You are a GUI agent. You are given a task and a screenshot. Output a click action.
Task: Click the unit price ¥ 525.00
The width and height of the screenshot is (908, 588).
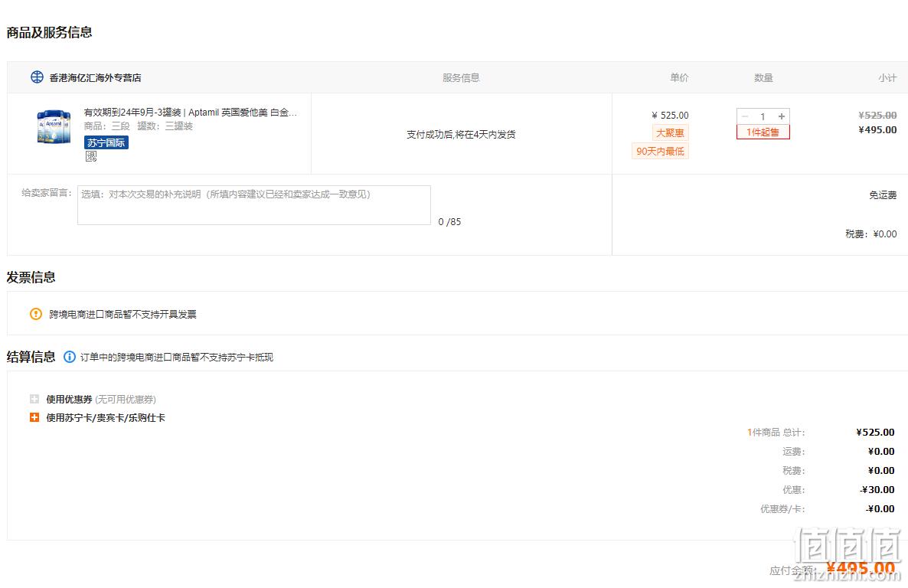[670, 116]
